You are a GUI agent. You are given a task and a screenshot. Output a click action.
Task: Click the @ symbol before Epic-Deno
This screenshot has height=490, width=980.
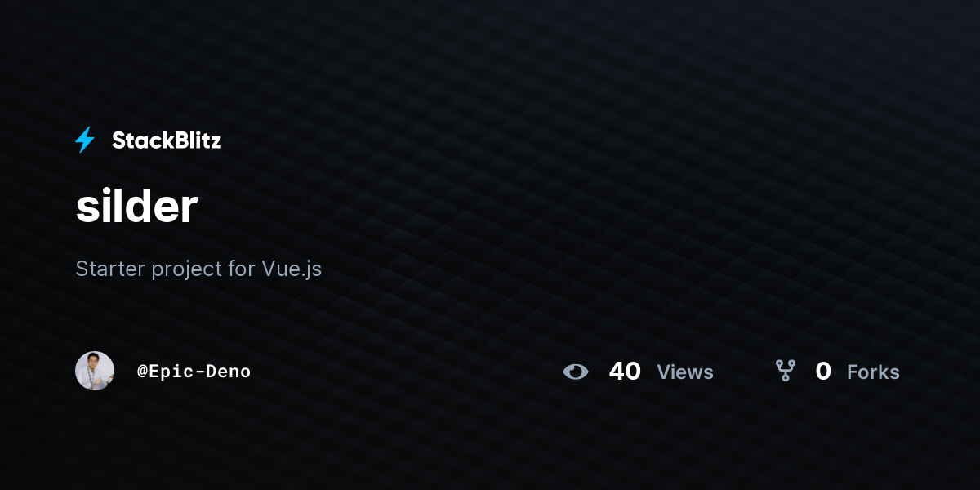point(142,372)
